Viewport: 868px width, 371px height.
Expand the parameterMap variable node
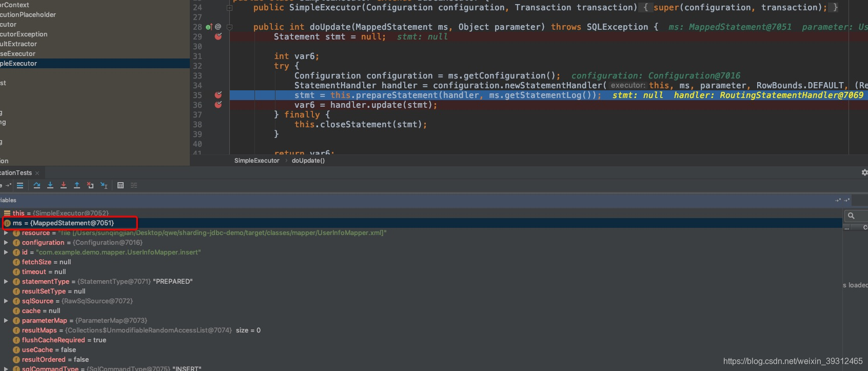point(6,320)
